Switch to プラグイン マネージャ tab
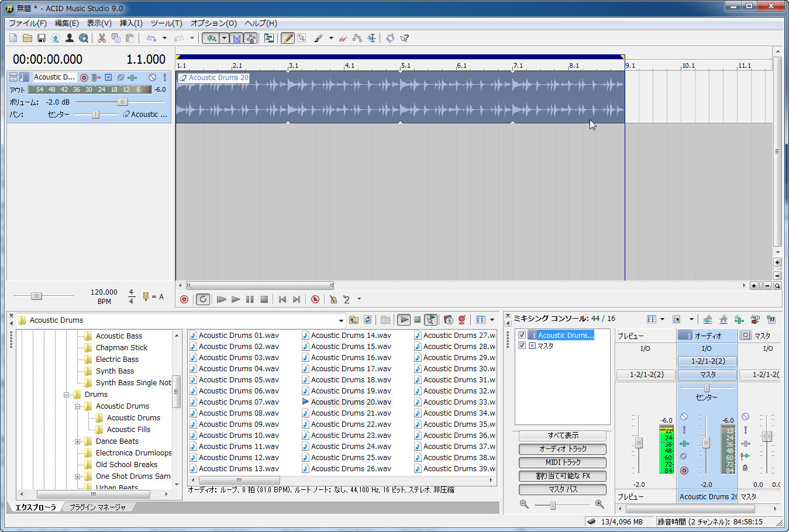This screenshot has width=789, height=532. point(98,507)
